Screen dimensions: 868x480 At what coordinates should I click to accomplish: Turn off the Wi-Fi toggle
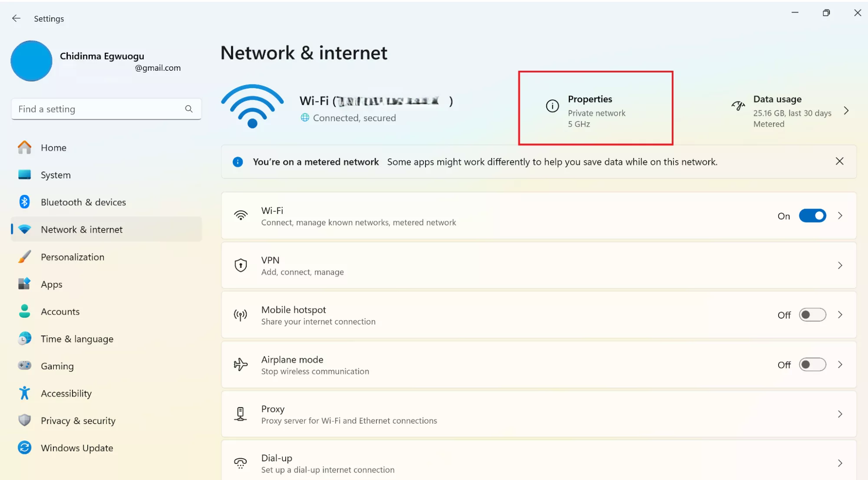point(812,216)
